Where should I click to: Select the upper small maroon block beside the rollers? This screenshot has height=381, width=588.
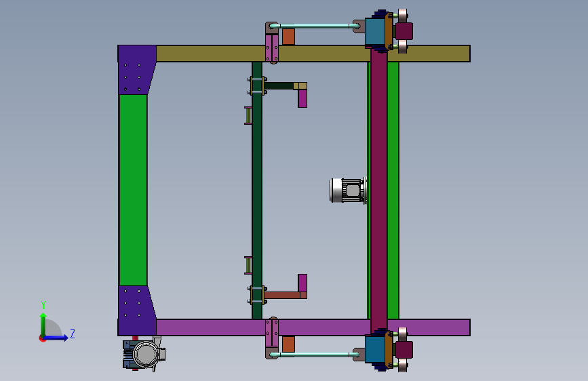(404, 31)
